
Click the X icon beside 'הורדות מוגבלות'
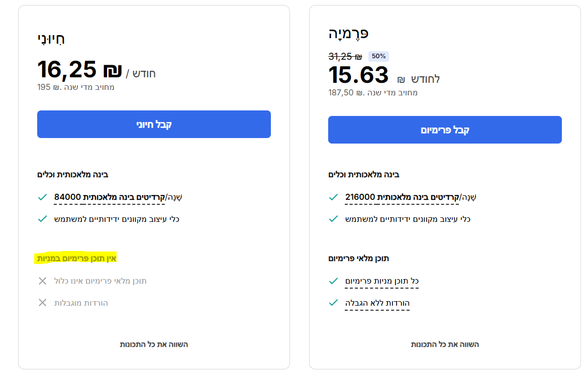[42, 303]
